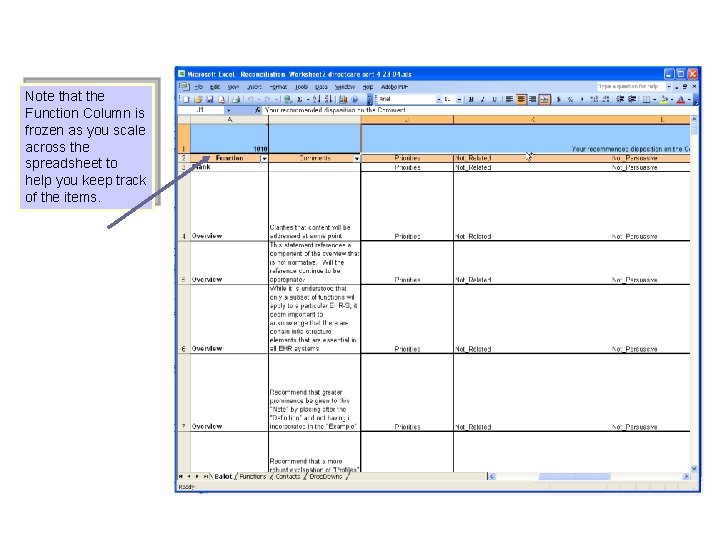Open the Edit menu
This screenshot has height=540, width=720.
[x=215, y=87]
